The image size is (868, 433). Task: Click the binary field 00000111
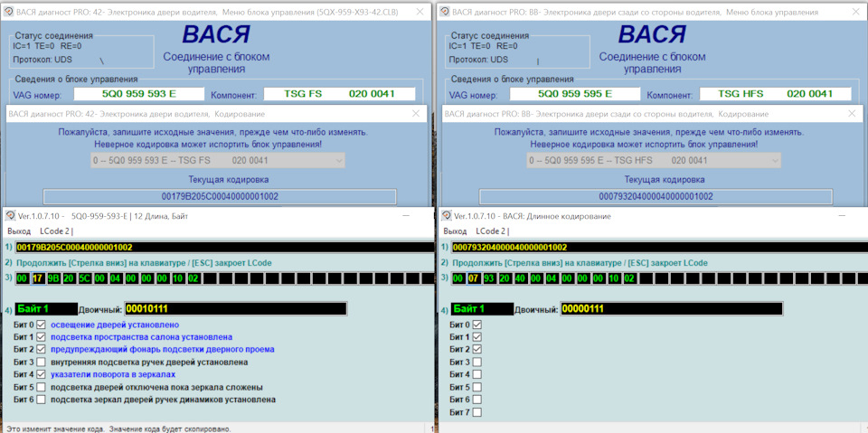672,309
